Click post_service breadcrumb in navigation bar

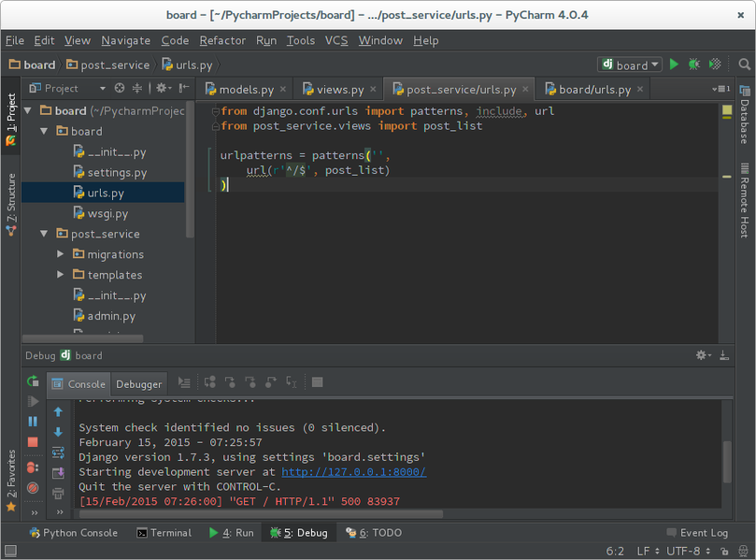point(108,65)
